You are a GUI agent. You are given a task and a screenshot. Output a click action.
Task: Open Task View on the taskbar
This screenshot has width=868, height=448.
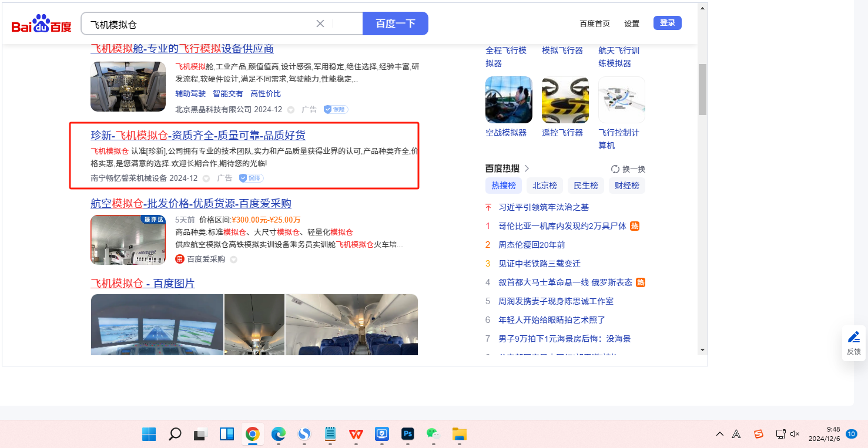pos(201,434)
